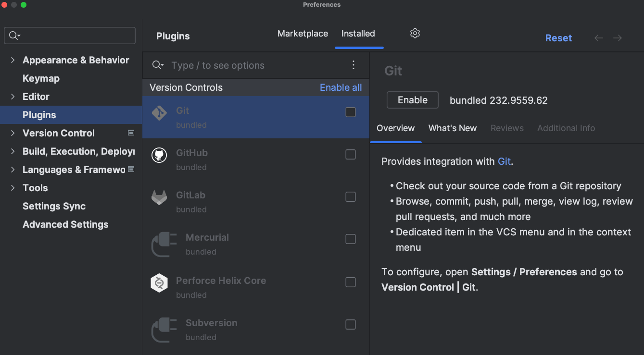
Task: Click the GitHub plugin icon
Action: coord(159,155)
